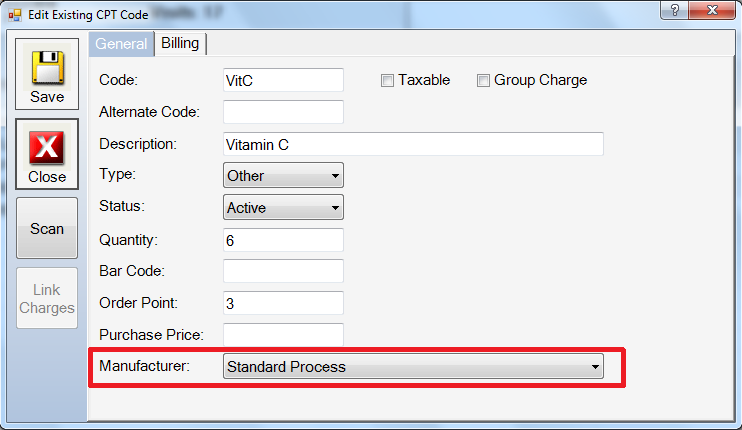Screen dimensions: 742x430
Task: Click into the Code field containing VitC
Action: 283,80
